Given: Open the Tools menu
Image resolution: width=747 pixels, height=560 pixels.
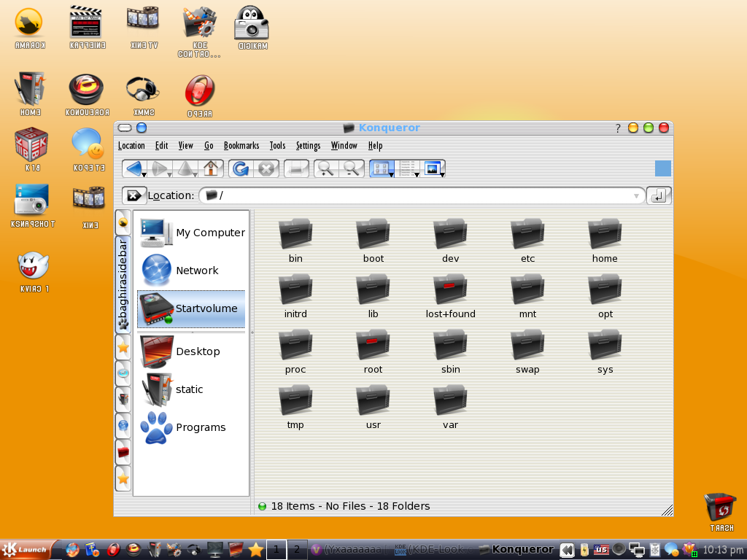Looking at the screenshot, I should coord(277,146).
